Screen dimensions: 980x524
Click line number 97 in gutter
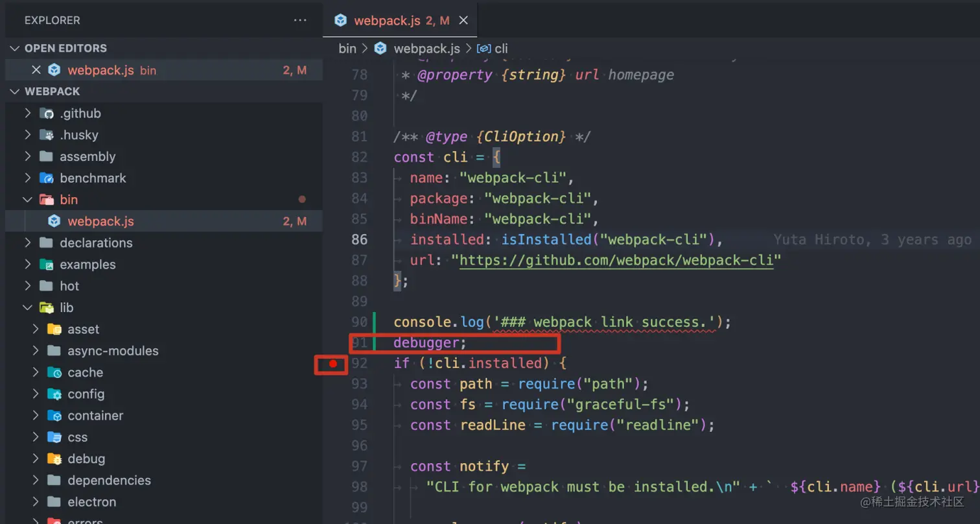coord(360,466)
